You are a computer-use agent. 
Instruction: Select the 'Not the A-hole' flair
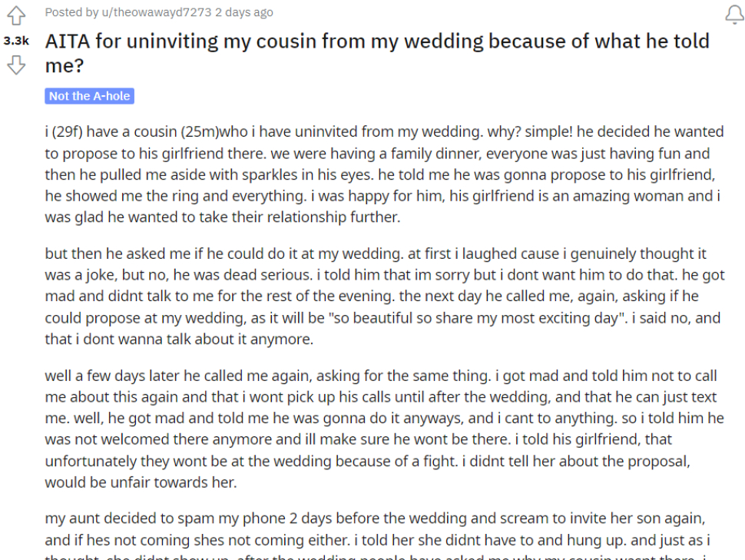pyautogui.click(x=89, y=96)
